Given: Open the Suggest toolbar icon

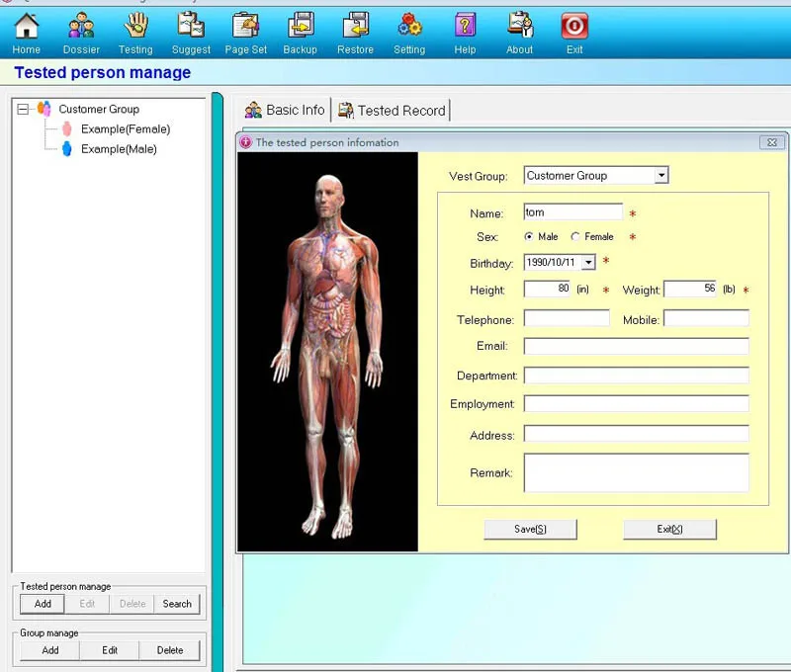Looking at the screenshot, I should click(191, 27).
